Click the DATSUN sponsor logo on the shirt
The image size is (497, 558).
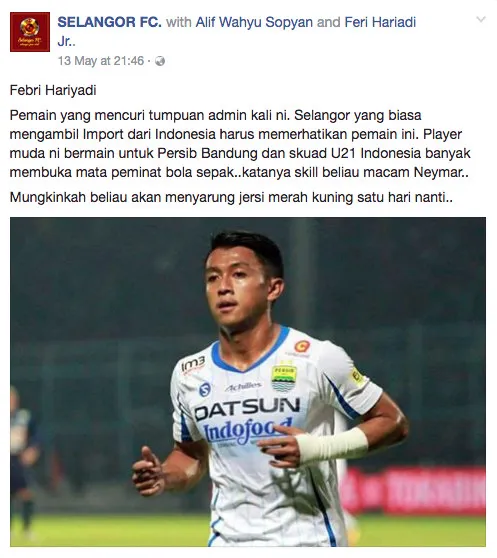click(247, 409)
